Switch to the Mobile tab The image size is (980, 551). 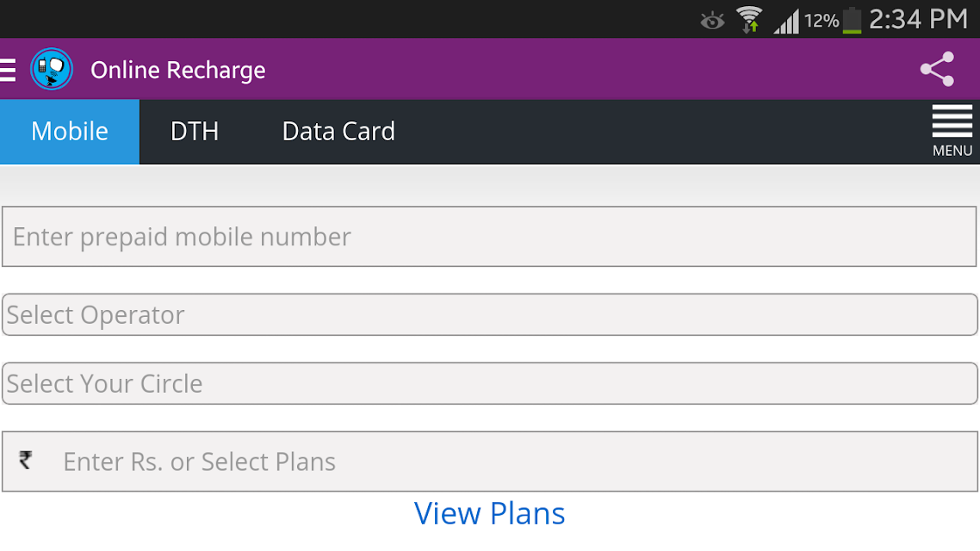pos(70,132)
